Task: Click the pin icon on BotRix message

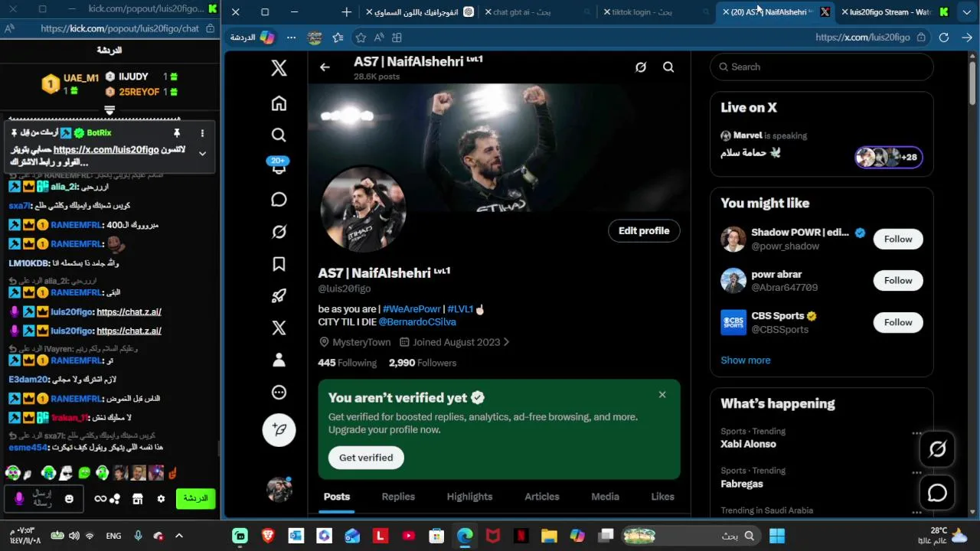Action: click(x=176, y=132)
